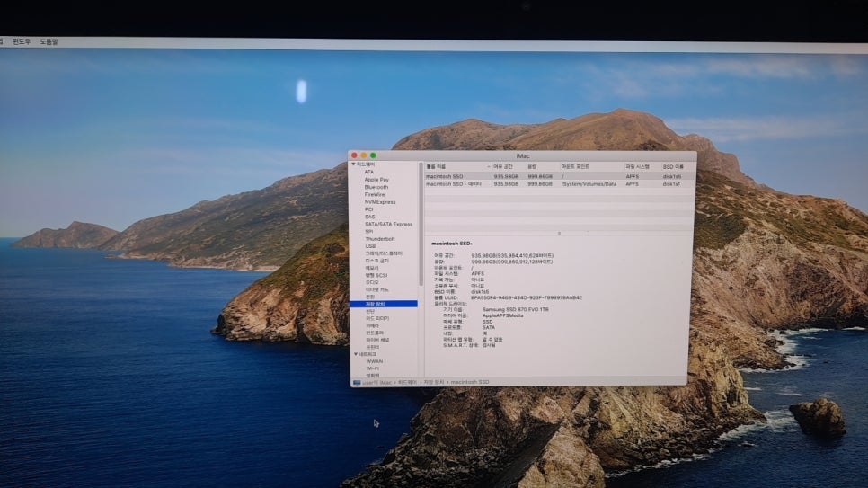Select 파이버 채널 in the sidebar
Viewport: 868px width, 488px height.
coord(377,340)
